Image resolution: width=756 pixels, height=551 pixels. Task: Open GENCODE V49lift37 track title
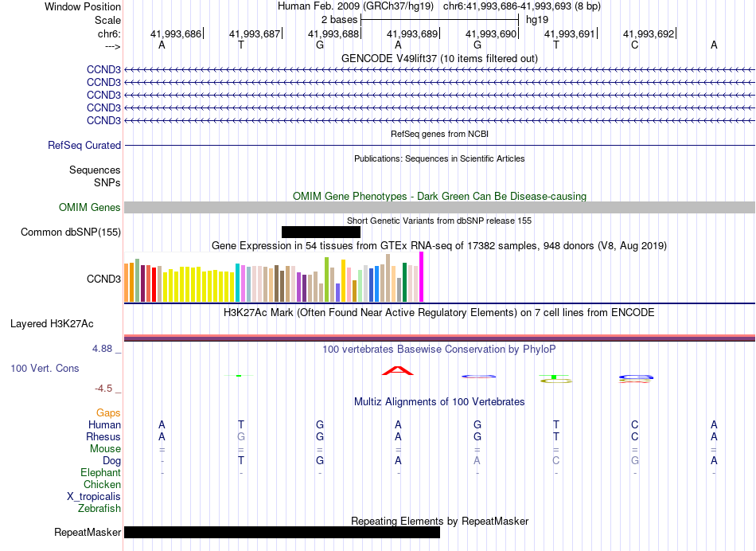point(439,58)
